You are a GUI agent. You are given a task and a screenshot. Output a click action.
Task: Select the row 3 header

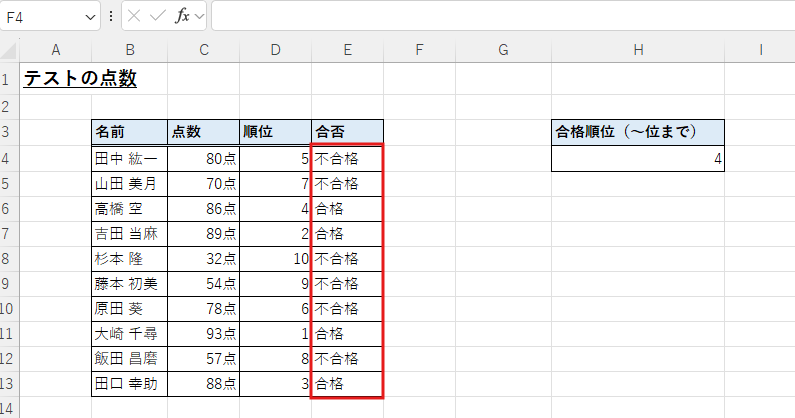tap(10, 132)
